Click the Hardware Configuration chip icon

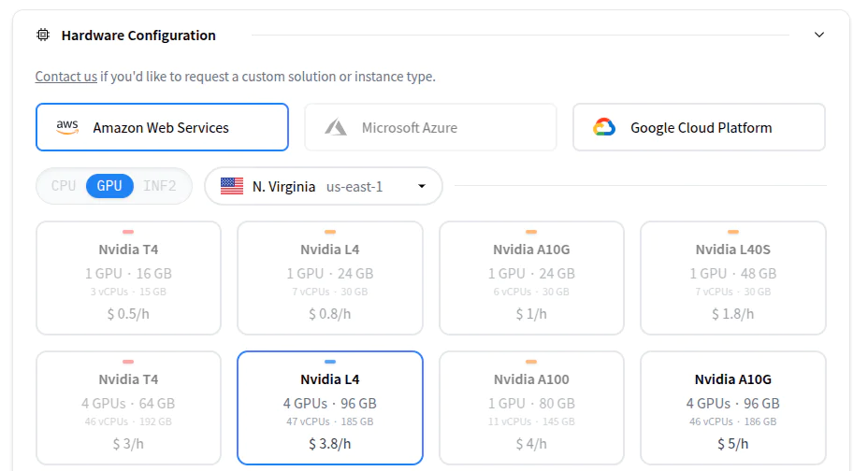tap(42, 36)
